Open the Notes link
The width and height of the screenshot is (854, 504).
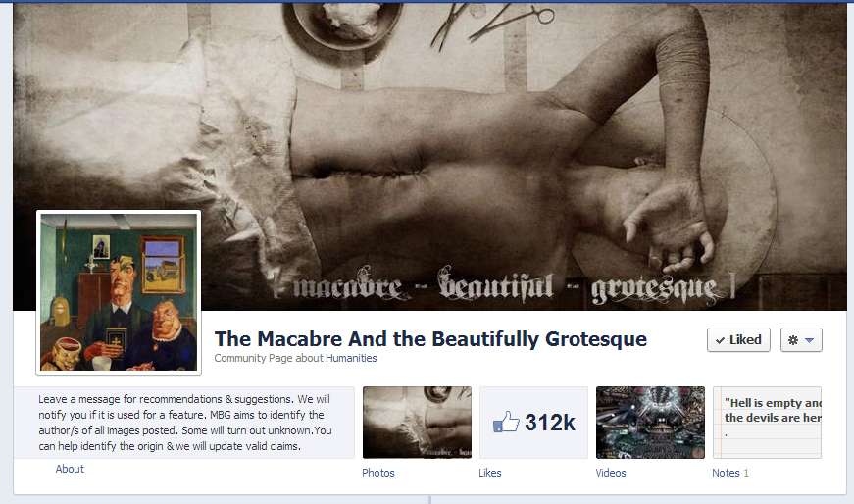(726, 473)
